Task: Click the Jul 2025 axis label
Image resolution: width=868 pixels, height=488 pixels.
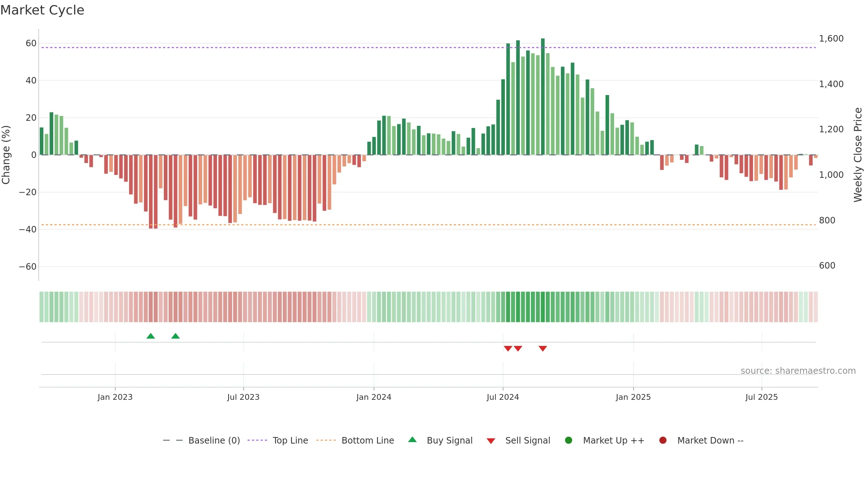Action: coord(762,397)
